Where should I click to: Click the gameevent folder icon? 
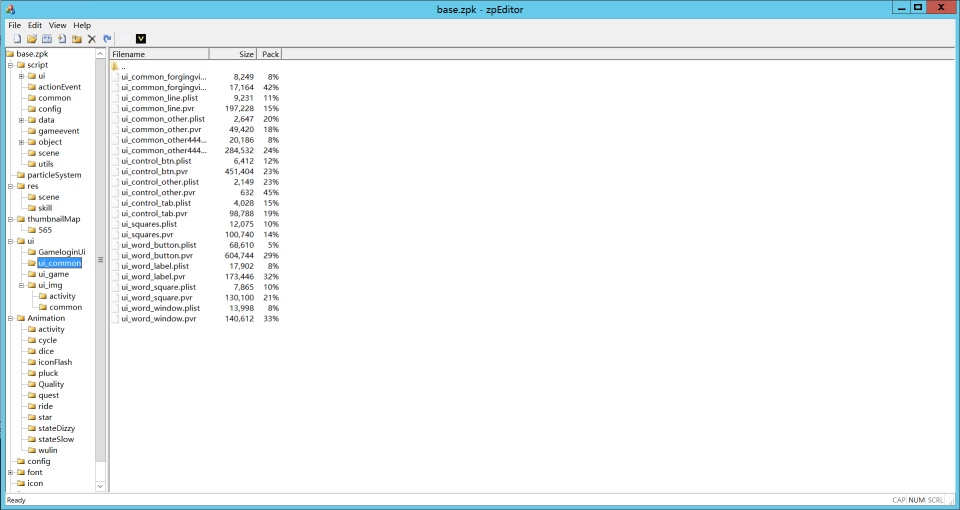[32, 131]
